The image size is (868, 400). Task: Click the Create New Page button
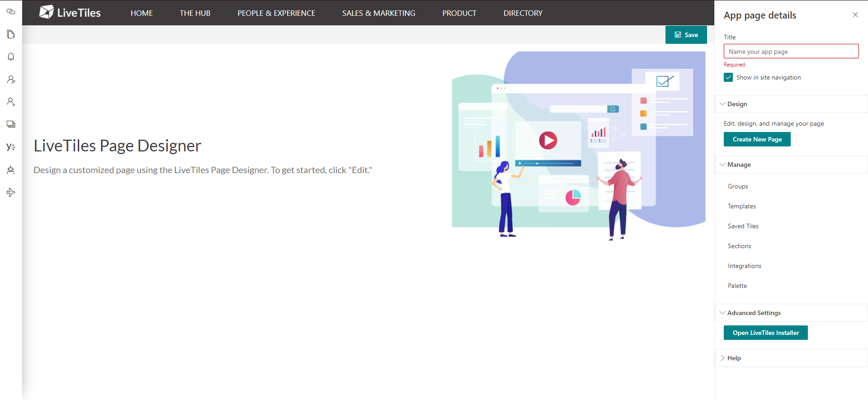click(757, 139)
